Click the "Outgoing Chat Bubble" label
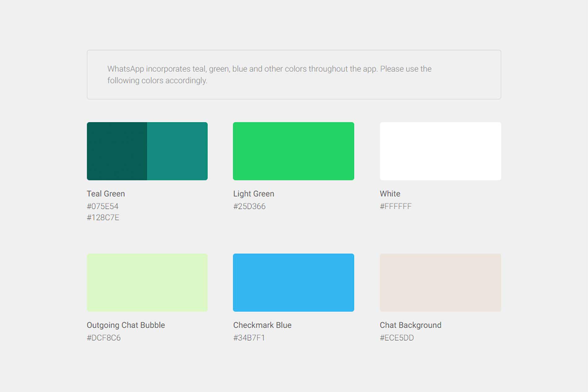 pyautogui.click(x=126, y=325)
